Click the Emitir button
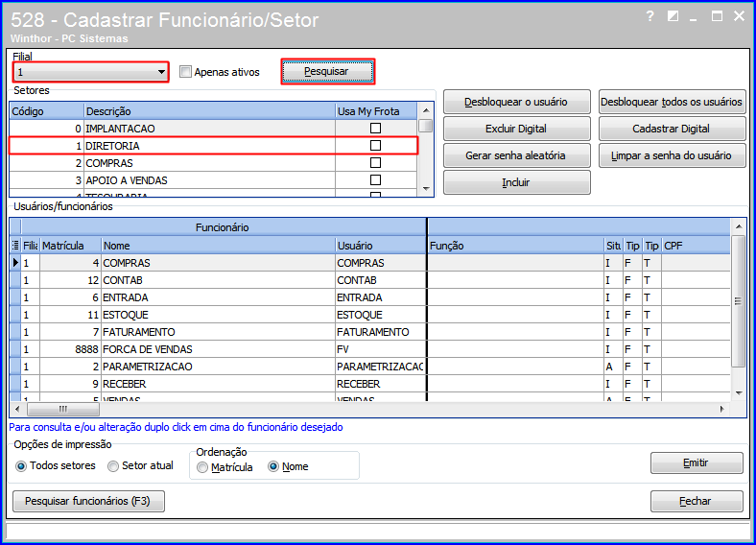This screenshot has height=545, width=756. tap(697, 463)
